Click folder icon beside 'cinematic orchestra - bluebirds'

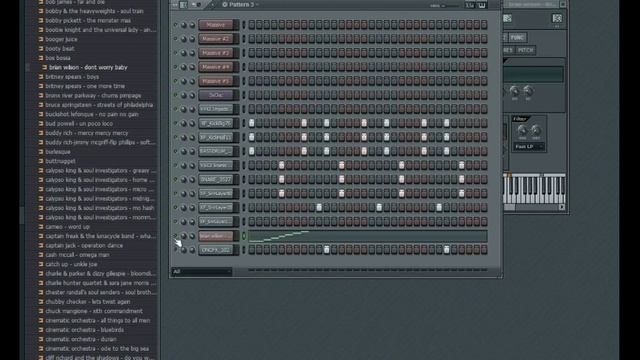tap(41, 330)
